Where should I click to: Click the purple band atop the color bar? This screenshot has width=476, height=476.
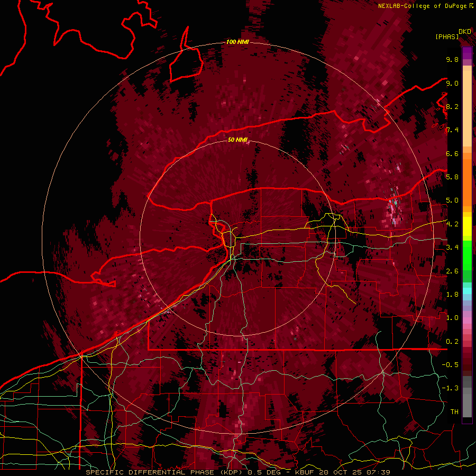[467, 53]
